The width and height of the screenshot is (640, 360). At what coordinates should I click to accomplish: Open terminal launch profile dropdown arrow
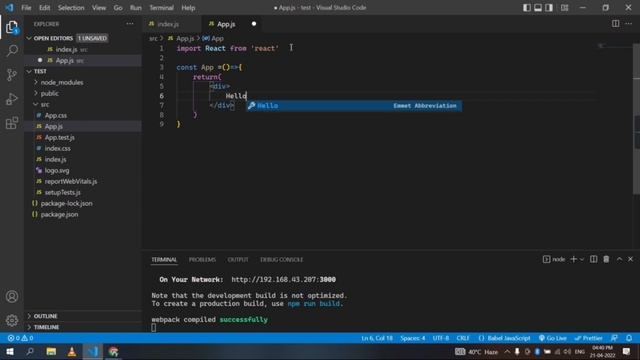click(x=582, y=259)
